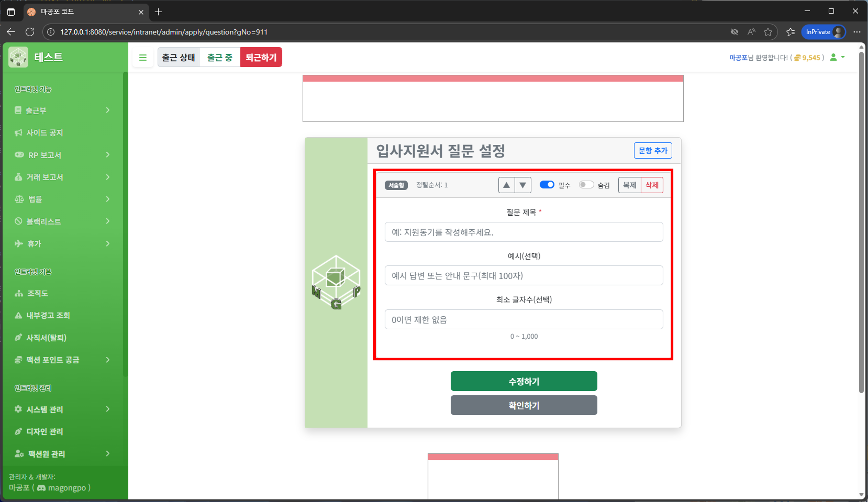868x502 pixels.
Task: Open the hamburger menu
Action: click(143, 57)
